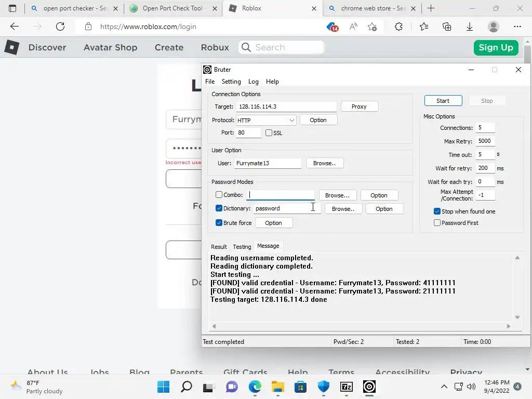Click the Roblox Search box
The height and width of the screenshot is (399, 532).
[x=282, y=47]
